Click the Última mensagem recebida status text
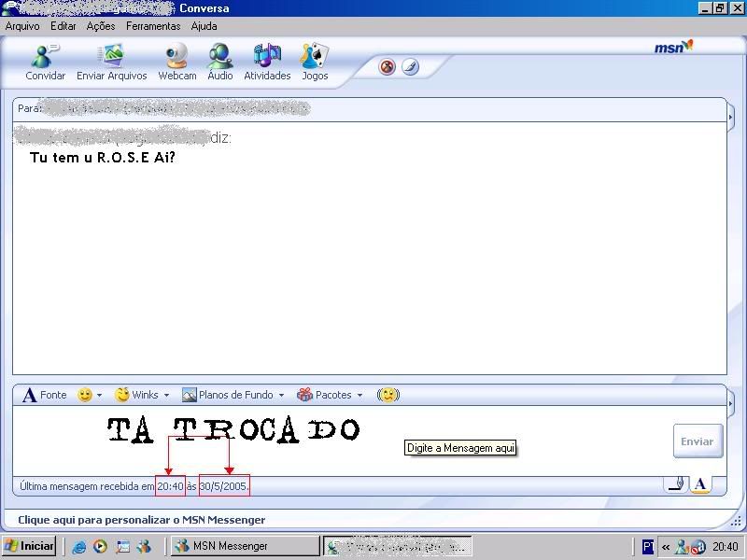The height and width of the screenshot is (560, 747). 134,486
